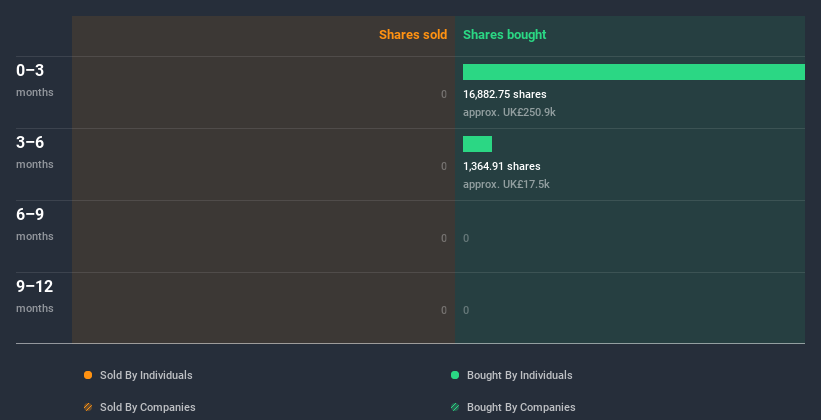Click the striped Sold By Companies icon

point(88,407)
